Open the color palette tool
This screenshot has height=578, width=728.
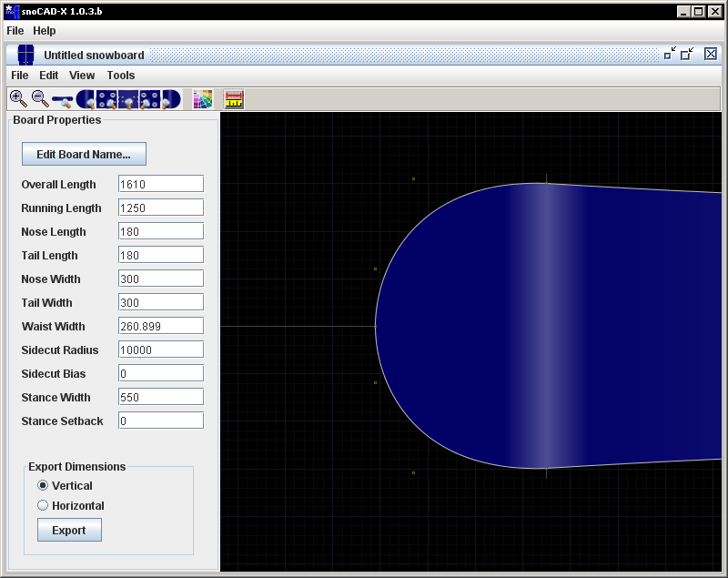[203, 99]
